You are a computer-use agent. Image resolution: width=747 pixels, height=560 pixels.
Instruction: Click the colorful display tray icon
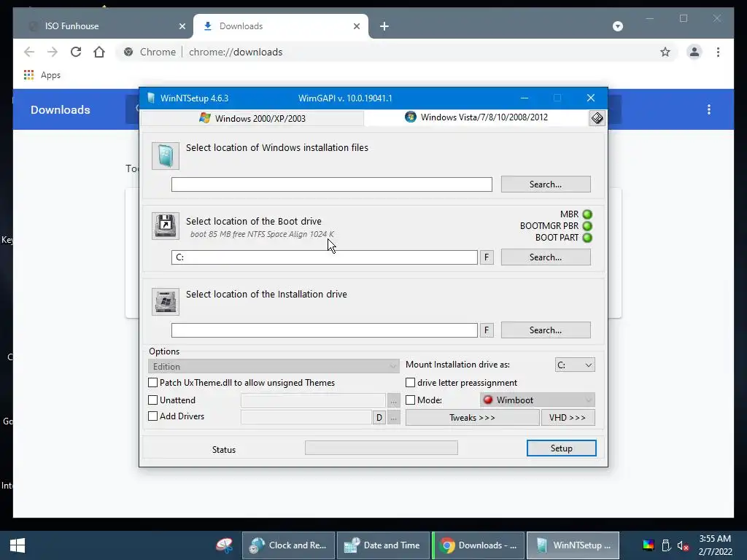649,545
